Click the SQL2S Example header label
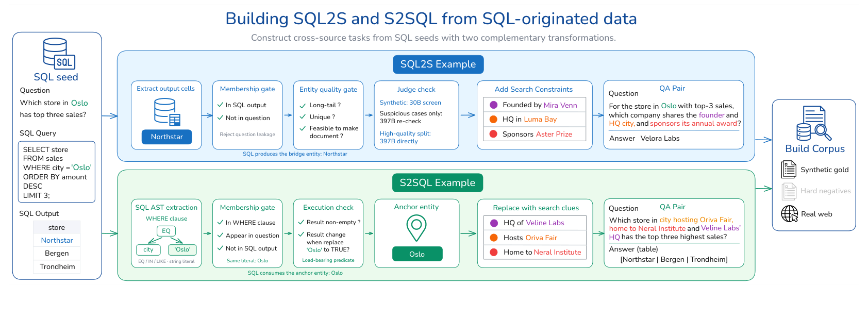 438,64
